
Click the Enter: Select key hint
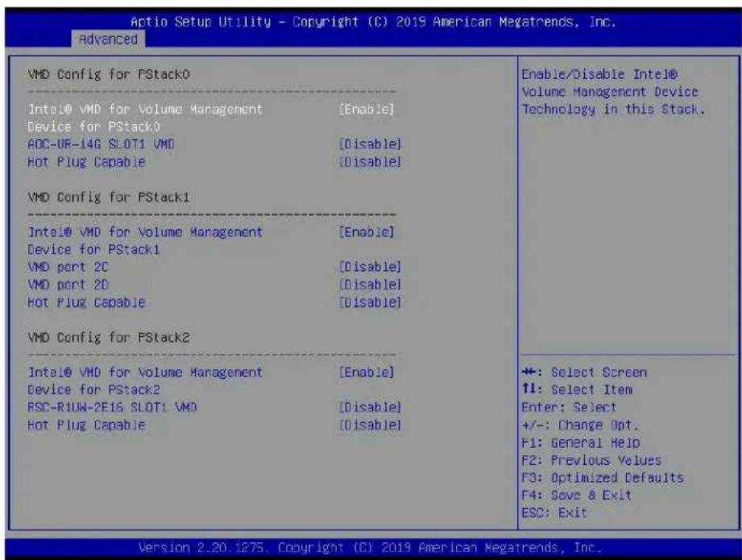(569, 407)
